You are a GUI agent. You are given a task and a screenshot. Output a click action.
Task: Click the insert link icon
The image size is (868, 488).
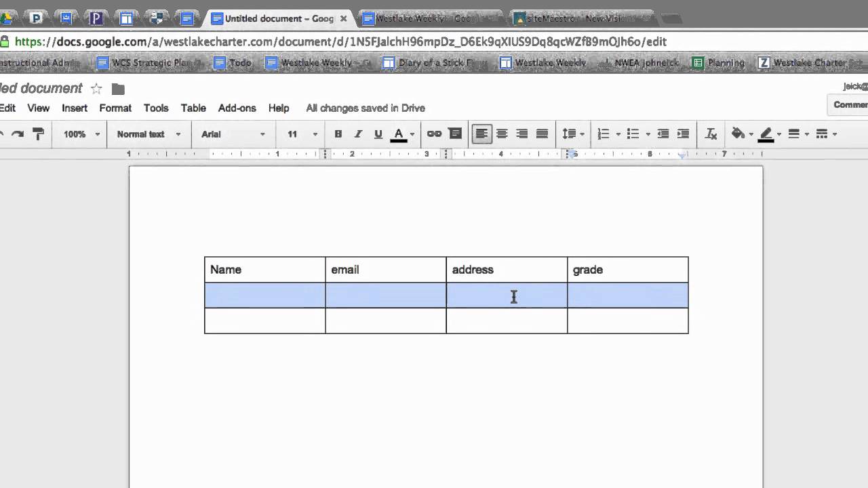click(434, 134)
